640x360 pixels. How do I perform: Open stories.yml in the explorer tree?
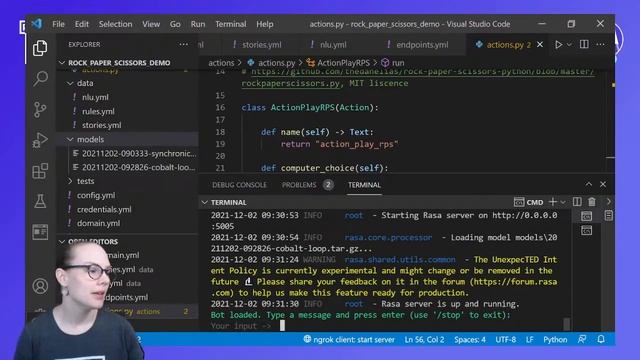pyautogui.click(x=101, y=125)
